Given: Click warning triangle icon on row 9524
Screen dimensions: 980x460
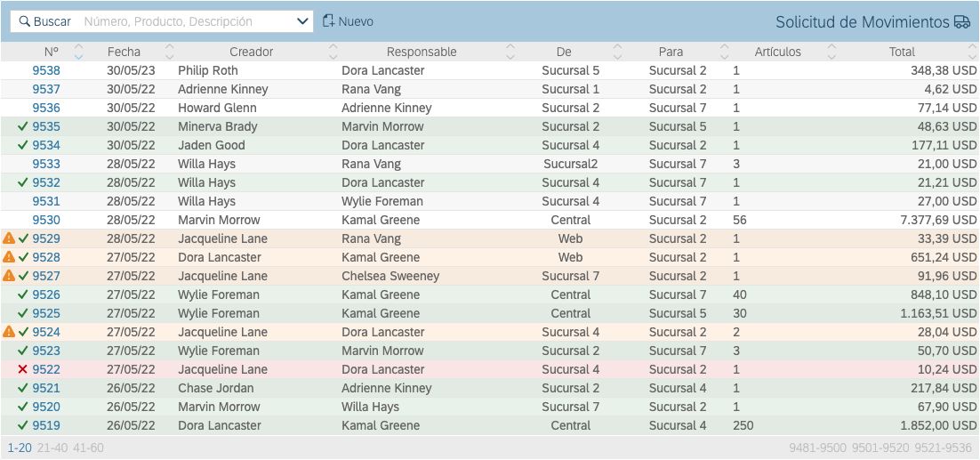Looking at the screenshot, I should tap(9, 332).
